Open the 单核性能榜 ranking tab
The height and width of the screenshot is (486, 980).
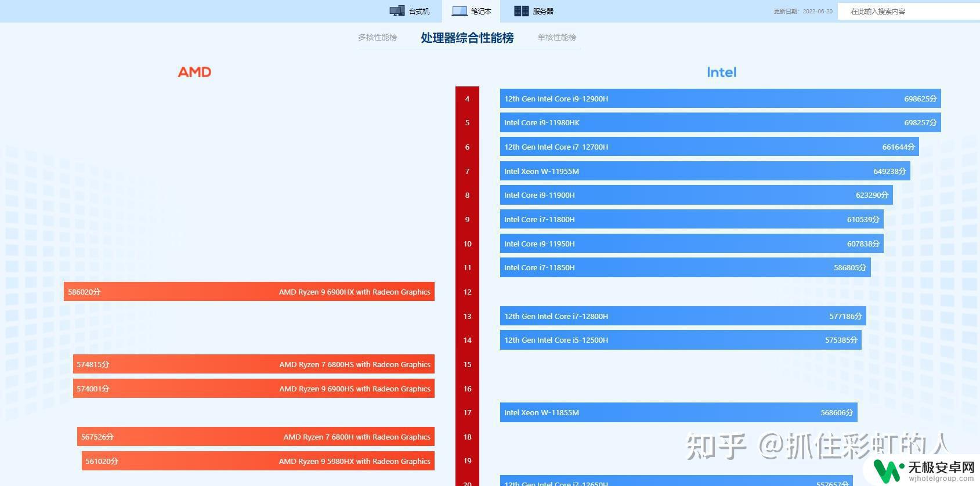[557, 37]
